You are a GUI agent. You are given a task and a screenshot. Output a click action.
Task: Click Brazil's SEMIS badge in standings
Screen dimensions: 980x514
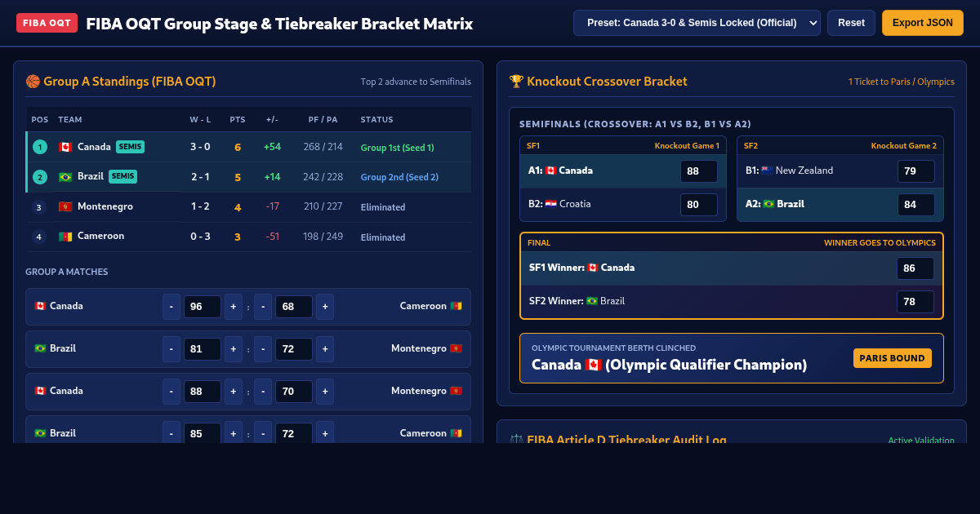pos(123,176)
